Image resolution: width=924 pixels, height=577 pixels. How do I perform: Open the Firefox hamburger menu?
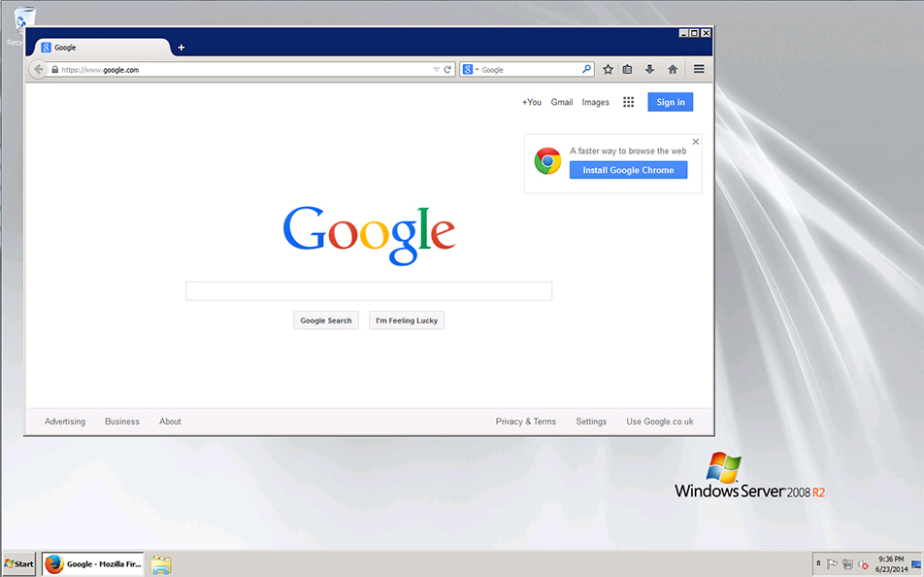coord(699,69)
